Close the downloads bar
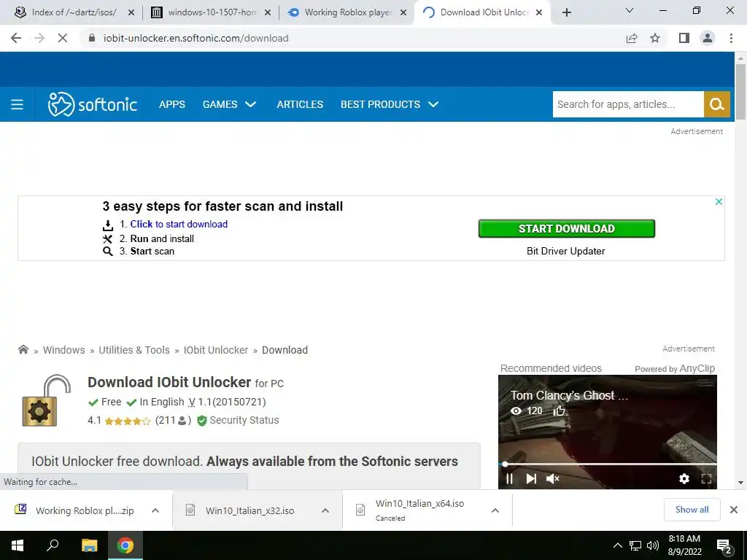 click(734, 510)
